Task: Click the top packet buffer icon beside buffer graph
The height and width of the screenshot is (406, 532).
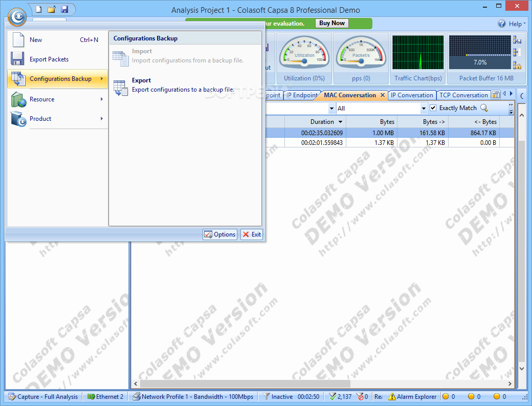Action: click(x=517, y=40)
